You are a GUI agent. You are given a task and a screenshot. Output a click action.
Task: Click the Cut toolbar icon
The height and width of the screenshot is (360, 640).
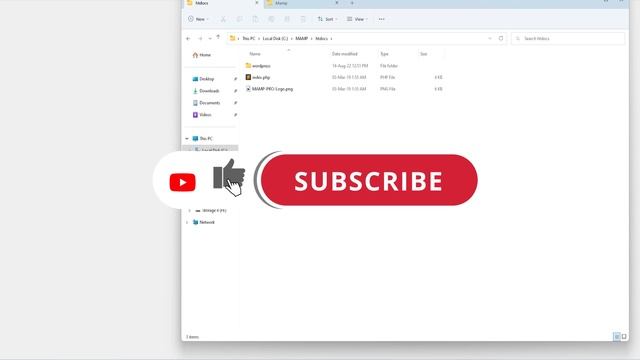pyautogui.click(x=223, y=19)
